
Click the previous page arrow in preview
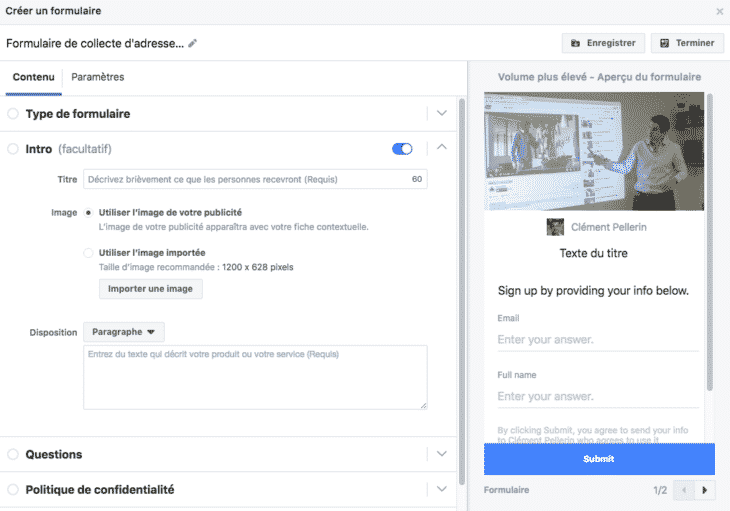(x=685, y=490)
